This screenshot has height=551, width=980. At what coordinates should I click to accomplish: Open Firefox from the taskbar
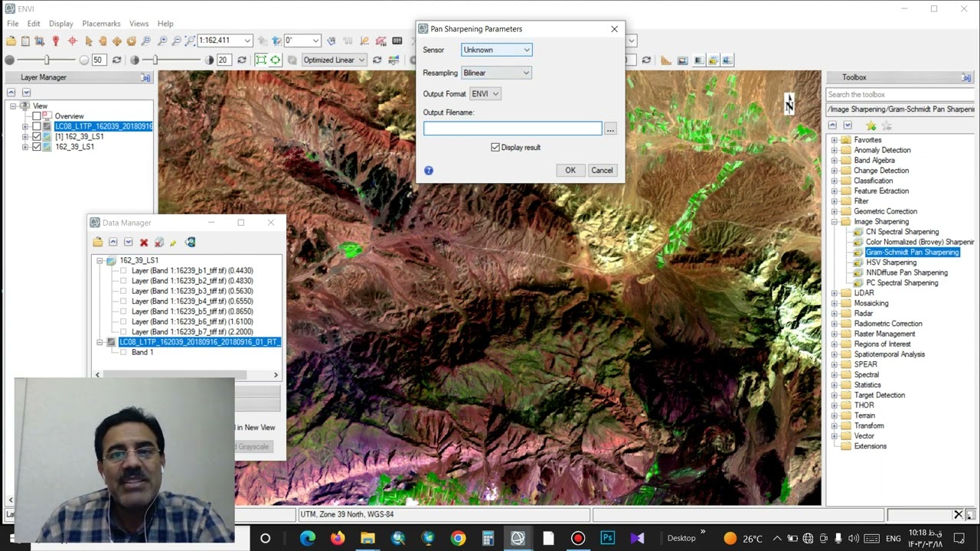coord(338,538)
